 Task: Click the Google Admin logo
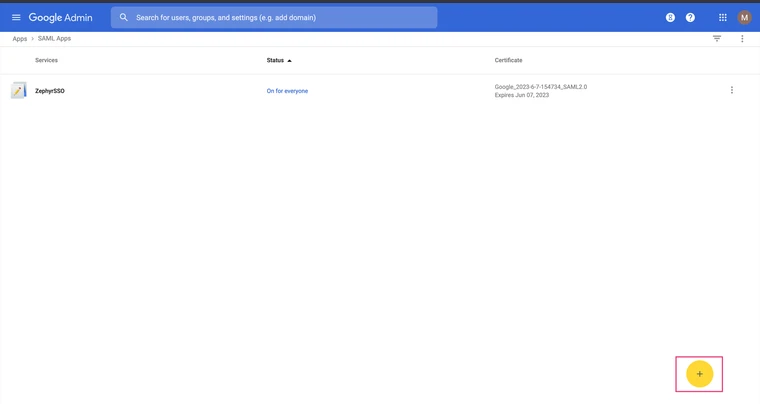(60, 17)
